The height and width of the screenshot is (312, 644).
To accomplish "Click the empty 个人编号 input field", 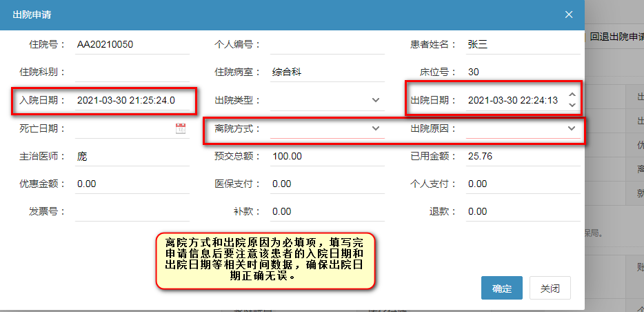I will (x=327, y=45).
